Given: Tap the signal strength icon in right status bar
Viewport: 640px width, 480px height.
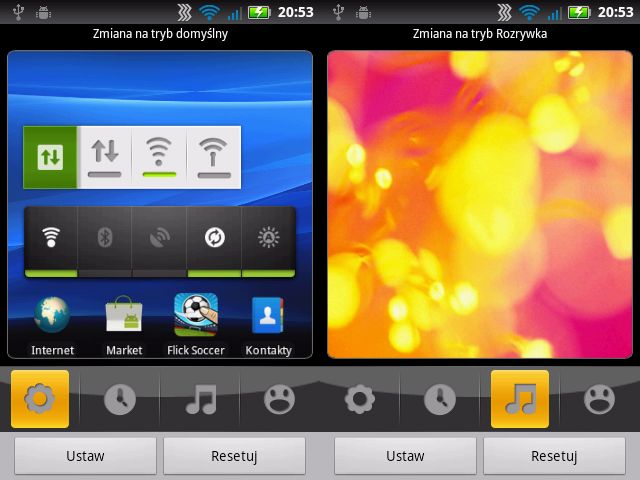Looking at the screenshot, I should [x=555, y=13].
